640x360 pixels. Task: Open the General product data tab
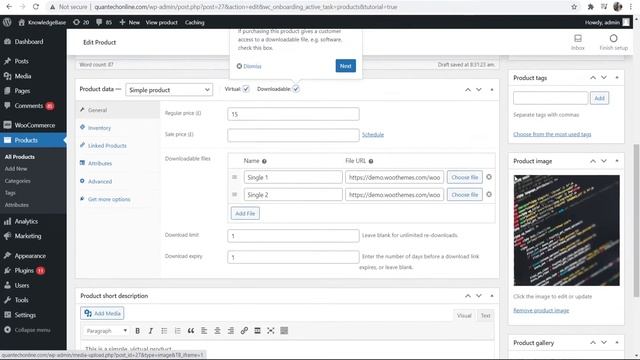pyautogui.click(x=118, y=110)
